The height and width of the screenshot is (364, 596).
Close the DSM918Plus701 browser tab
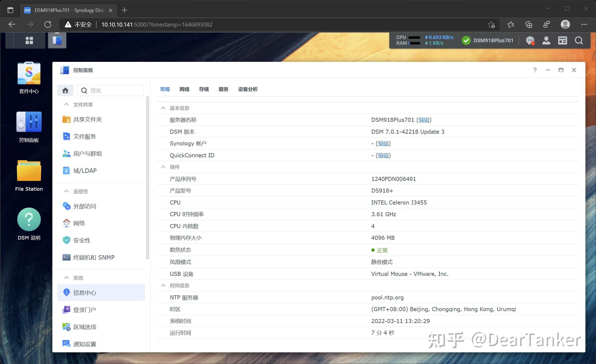point(110,10)
